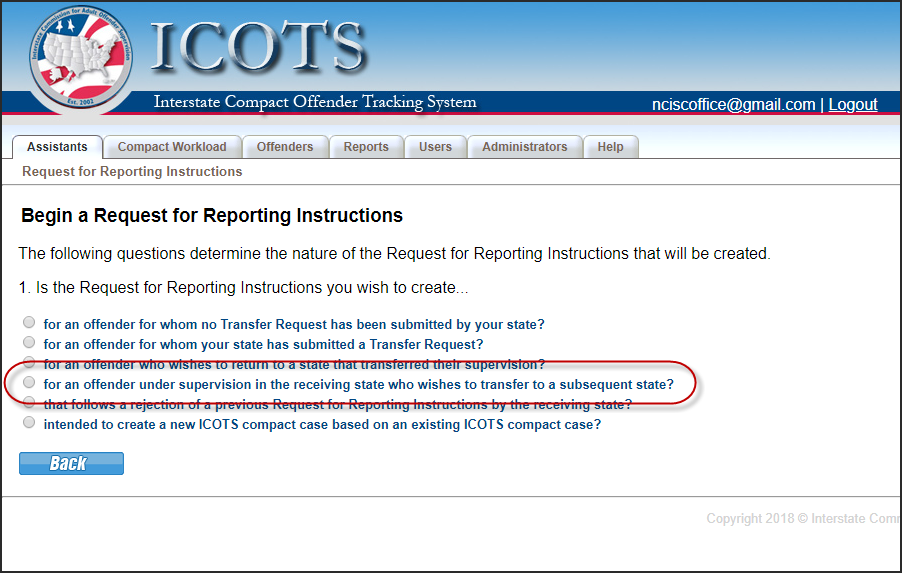
Task: Click the Logout link
Action: (853, 104)
